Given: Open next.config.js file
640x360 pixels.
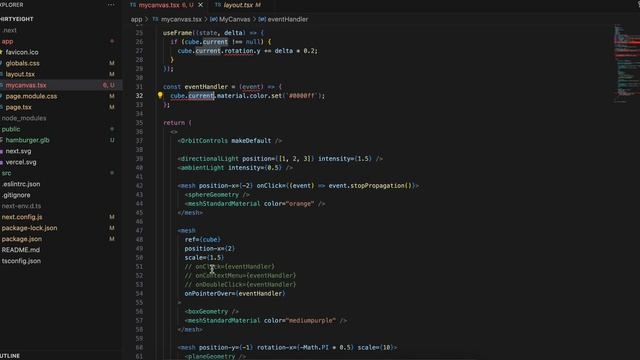Looking at the screenshot, I should tap(22, 217).
